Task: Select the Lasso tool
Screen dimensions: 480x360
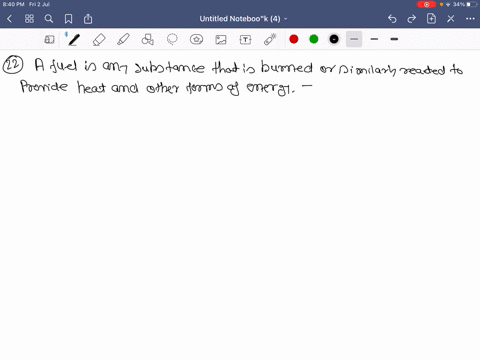Action: (x=172, y=40)
